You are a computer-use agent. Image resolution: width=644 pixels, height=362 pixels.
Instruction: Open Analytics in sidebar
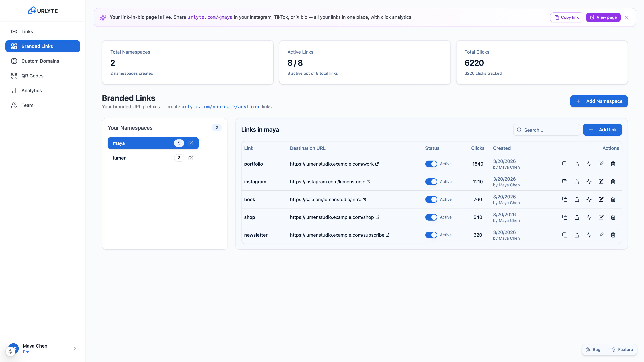pos(43,90)
